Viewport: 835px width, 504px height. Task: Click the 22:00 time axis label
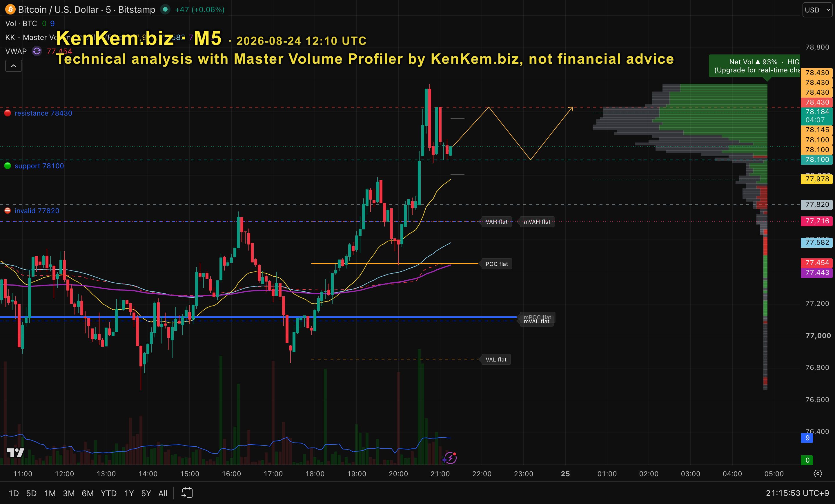[x=482, y=474]
